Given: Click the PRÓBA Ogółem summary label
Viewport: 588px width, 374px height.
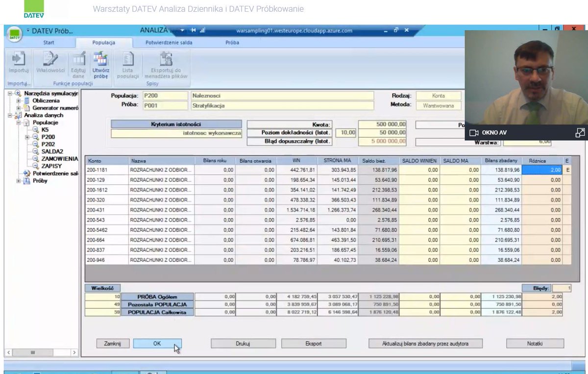Looking at the screenshot, I should click(x=157, y=297).
